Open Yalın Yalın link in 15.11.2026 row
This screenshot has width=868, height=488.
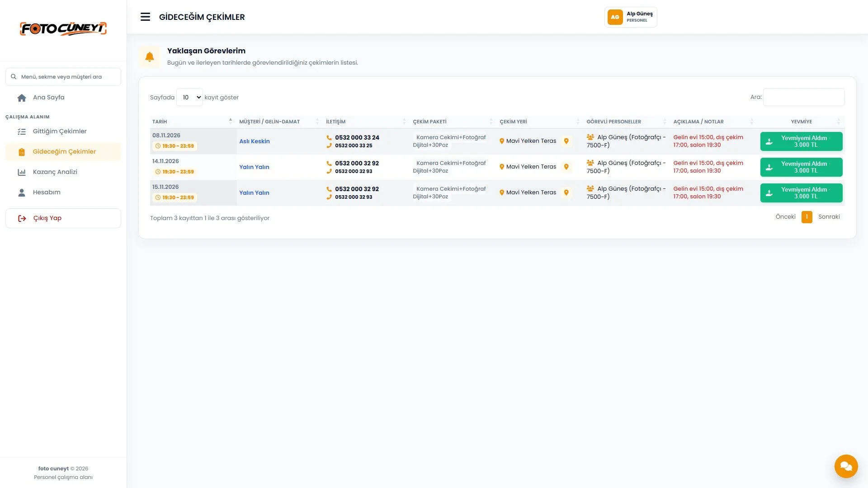254,193
